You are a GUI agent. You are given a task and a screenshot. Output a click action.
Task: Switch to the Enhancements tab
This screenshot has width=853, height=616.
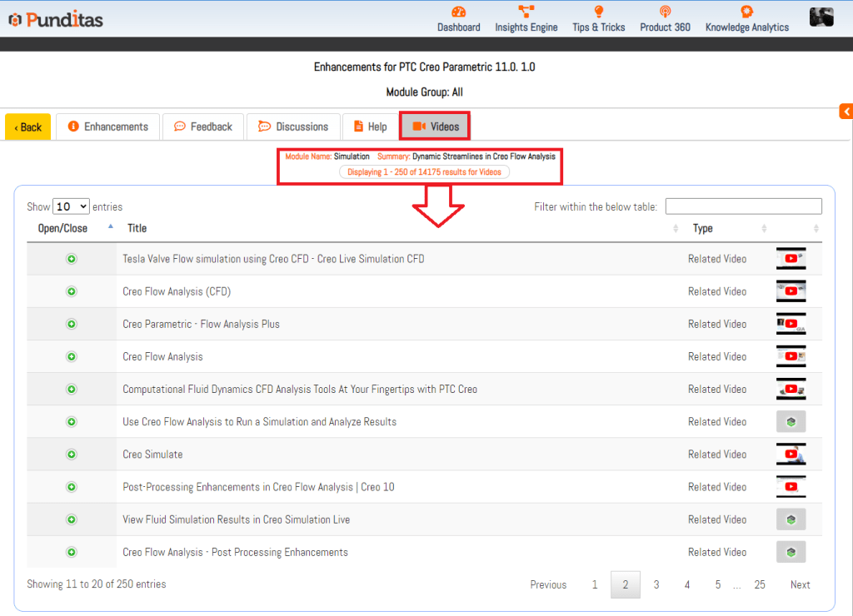[107, 127]
